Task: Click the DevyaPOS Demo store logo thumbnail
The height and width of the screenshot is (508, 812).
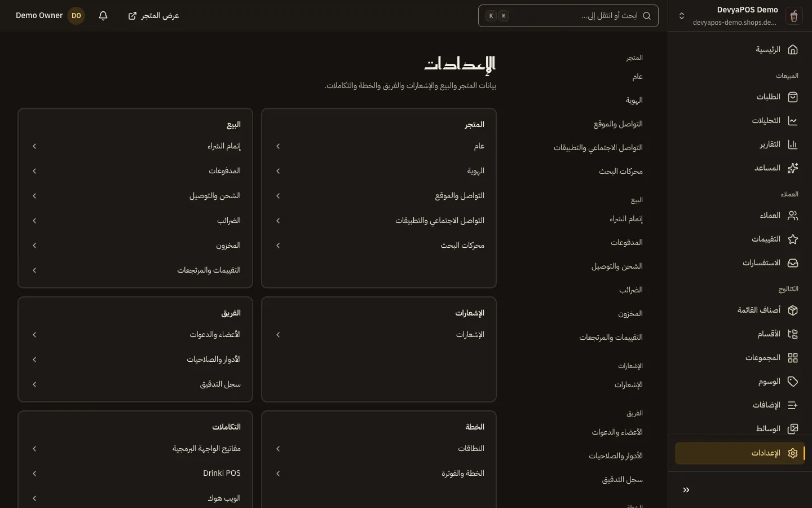Action: point(793,16)
